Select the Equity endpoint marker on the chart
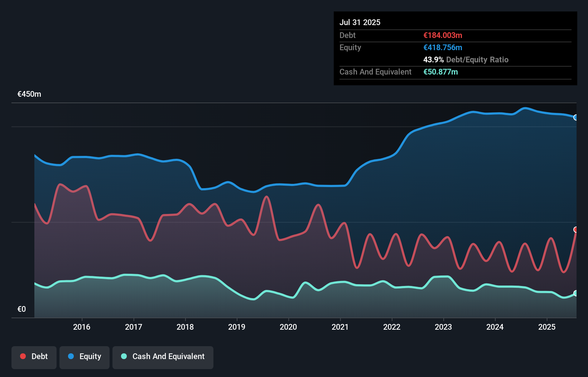588x377 pixels. tap(576, 117)
